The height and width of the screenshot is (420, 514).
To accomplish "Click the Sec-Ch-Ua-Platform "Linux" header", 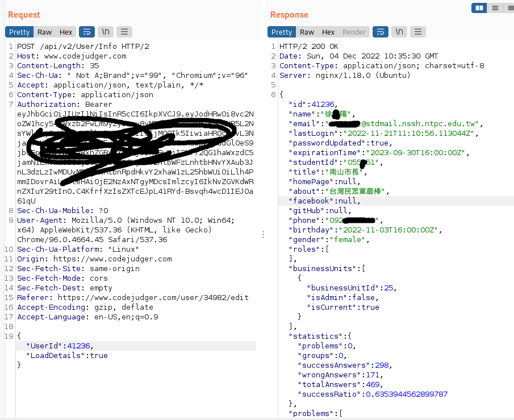I will click(x=78, y=249).
